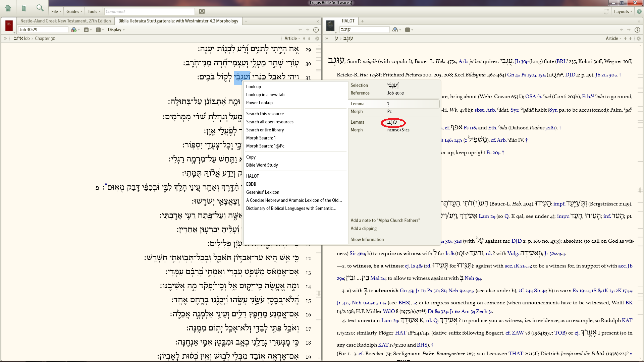644x362 pixels.
Task: Go back in HALOT panel history
Action: click(x=622, y=30)
